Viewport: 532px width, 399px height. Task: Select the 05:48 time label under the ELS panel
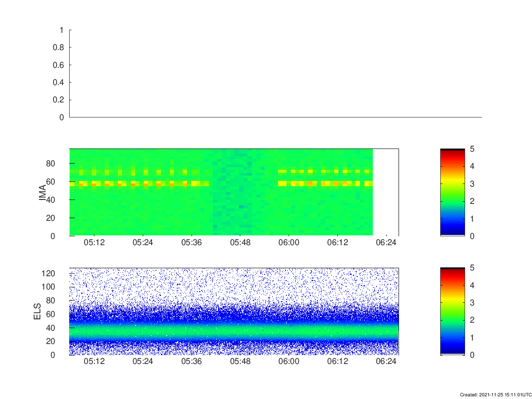click(240, 362)
